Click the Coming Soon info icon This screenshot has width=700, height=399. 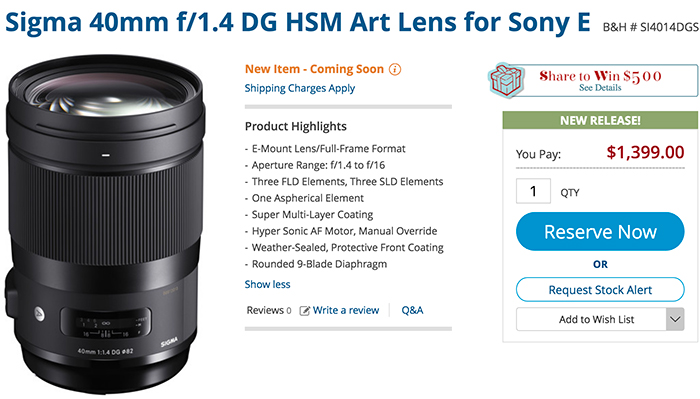pos(395,69)
